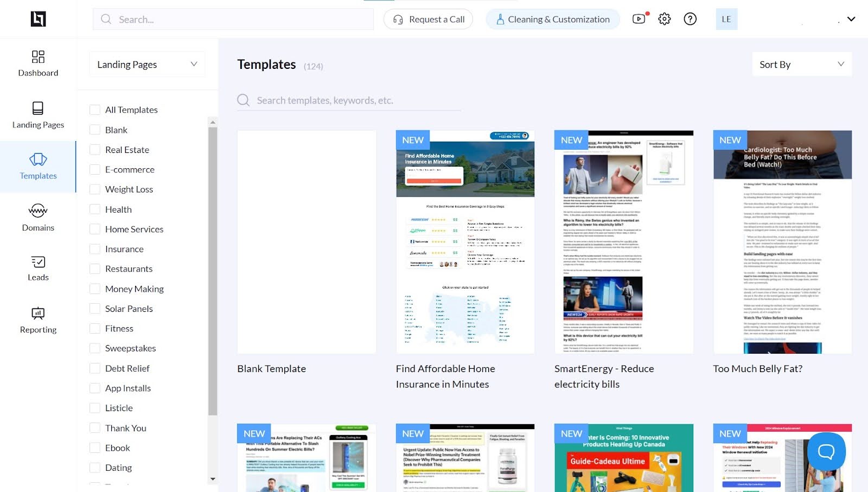This screenshot has height=492, width=868.
Task: Open the Landing Pages dropdown
Action: click(147, 65)
